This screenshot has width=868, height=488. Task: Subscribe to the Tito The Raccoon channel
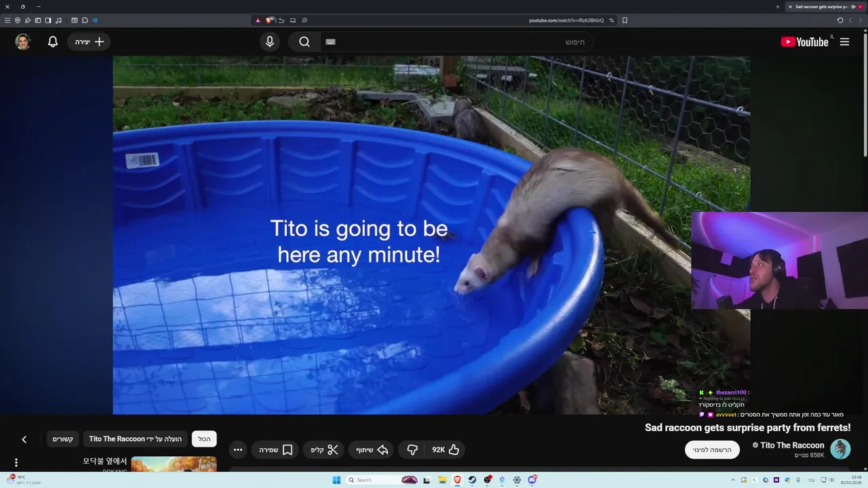[712, 449]
